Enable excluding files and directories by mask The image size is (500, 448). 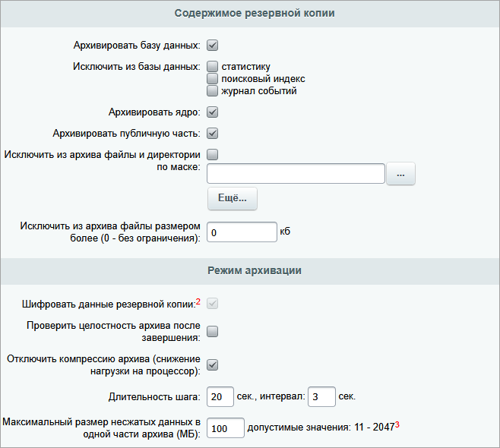213,155
